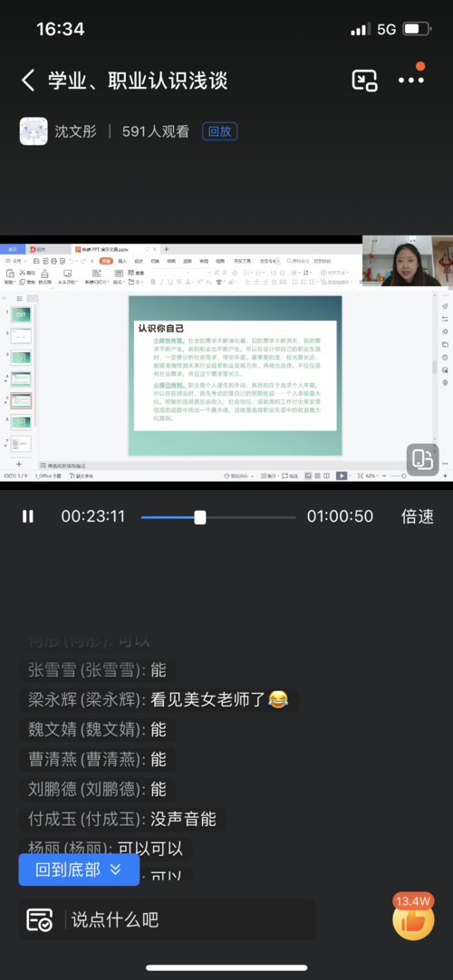The height and width of the screenshot is (980, 453).
Task: Select the title 学业、职业认识浅谈
Action: (138, 81)
